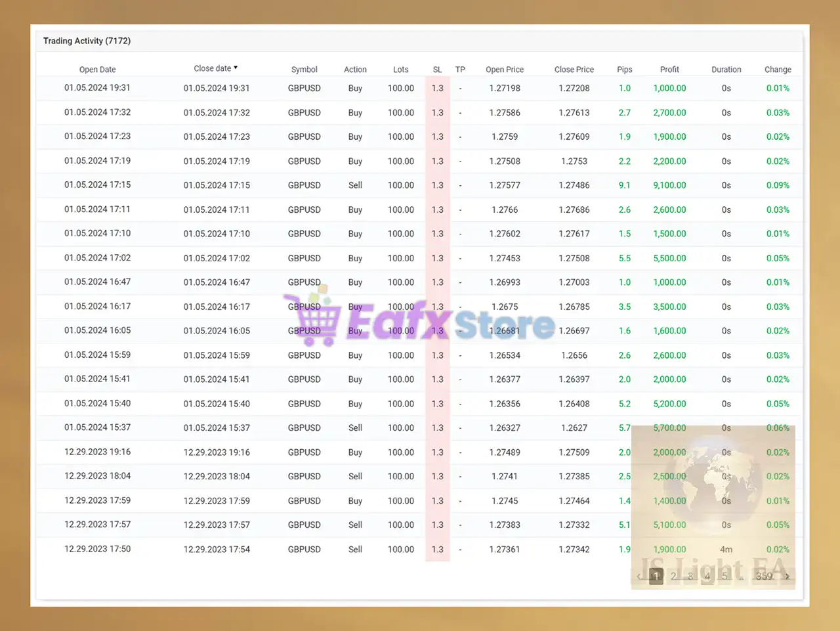Sort by the Action column header
Screen dimensions: 840x631
pos(355,70)
